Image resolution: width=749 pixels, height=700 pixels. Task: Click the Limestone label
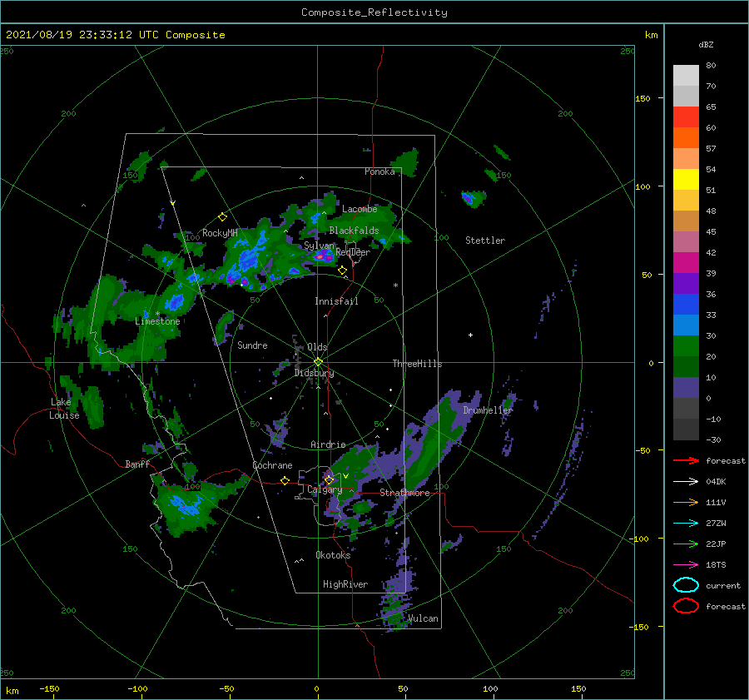[x=157, y=321]
